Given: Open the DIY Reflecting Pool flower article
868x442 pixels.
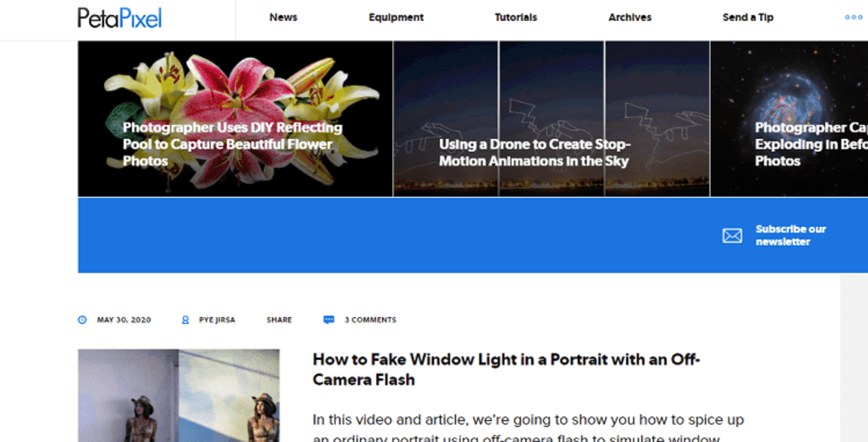Looking at the screenshot, I should point(232,144).
